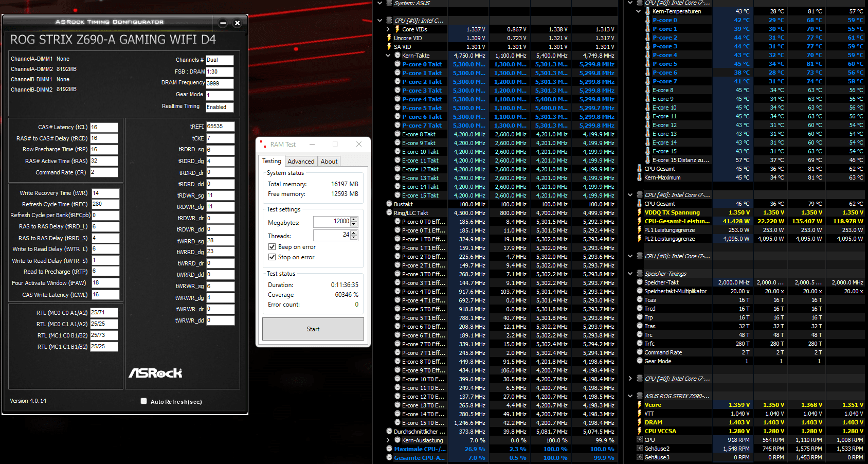Collapse the CPU [#0] section containing VDDQ TX Spannung
Screen dimensions: 868x464
click(x=630, y=195)
